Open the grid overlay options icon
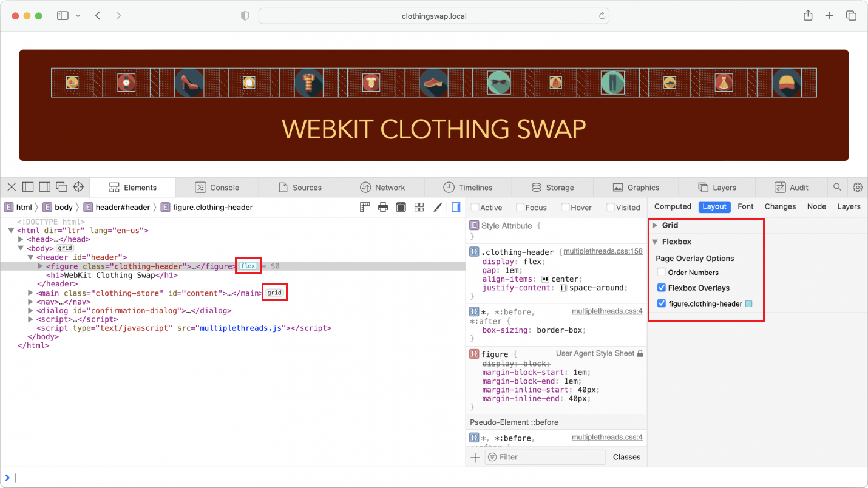 click(x=419, y=207)
